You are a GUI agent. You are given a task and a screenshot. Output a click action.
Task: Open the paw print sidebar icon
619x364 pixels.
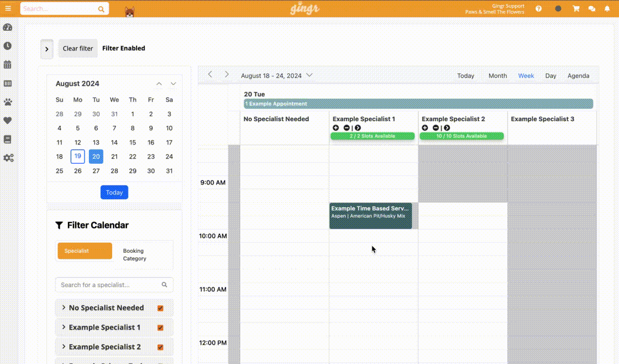click(8, 102)
